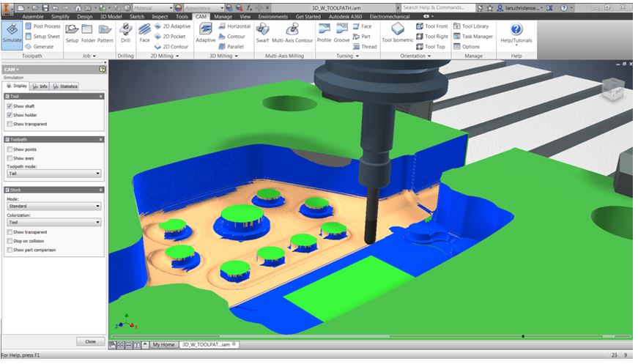Choose the Face milling operation

[144, 34]
